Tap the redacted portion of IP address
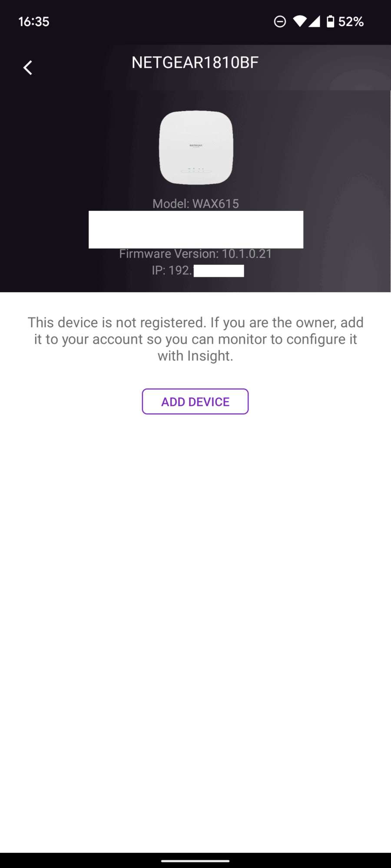The width and height of the screenshot is (391, 868). 219,271
